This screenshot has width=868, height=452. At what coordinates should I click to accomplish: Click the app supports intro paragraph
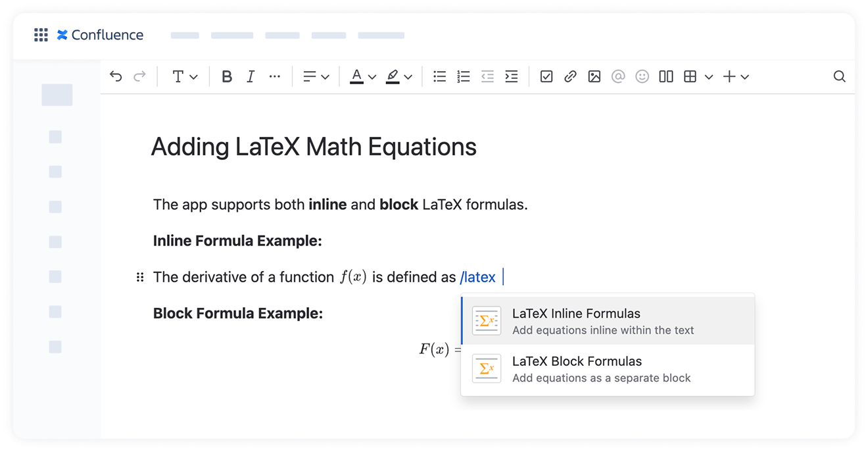pos(341,205)
